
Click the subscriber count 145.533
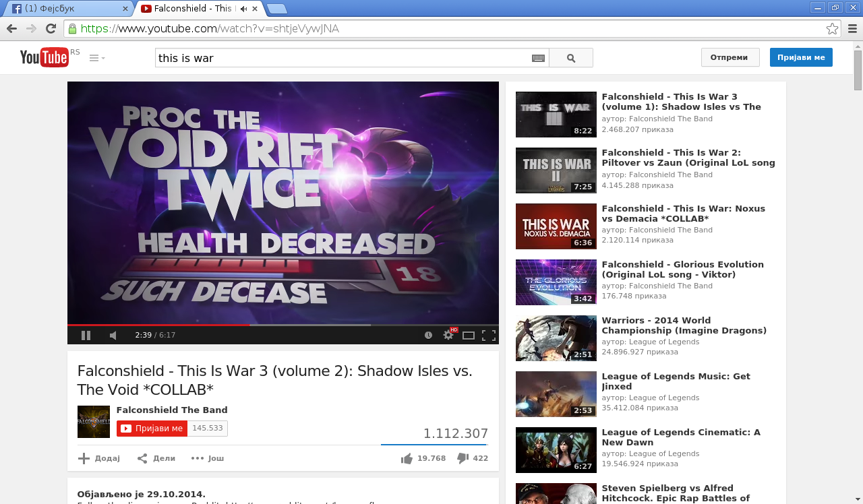(x=208, y=429)
